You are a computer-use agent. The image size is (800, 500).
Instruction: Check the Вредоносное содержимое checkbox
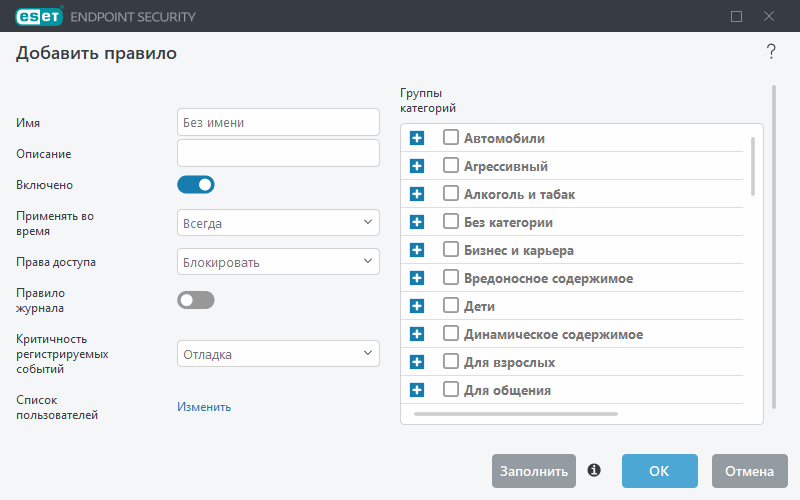coord(451,277)
